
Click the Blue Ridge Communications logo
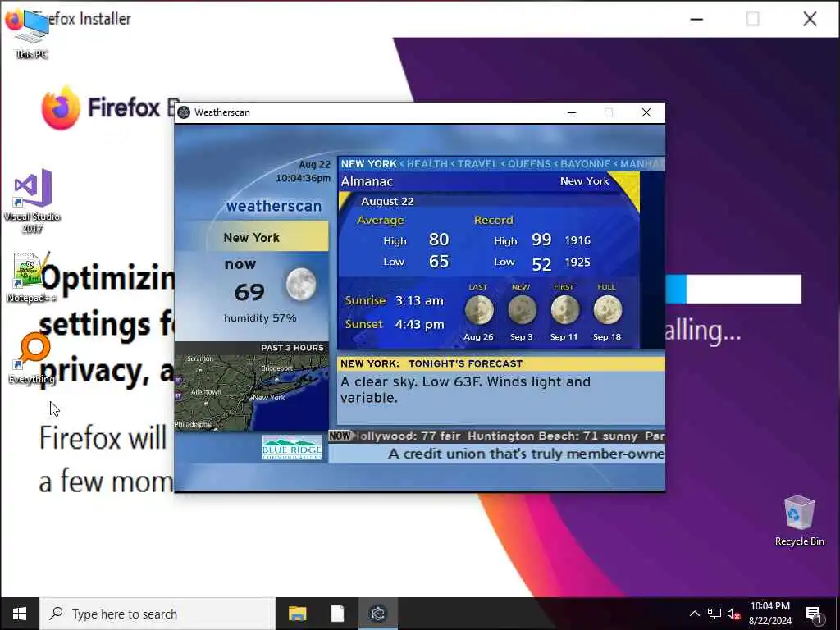click(292, 448)
